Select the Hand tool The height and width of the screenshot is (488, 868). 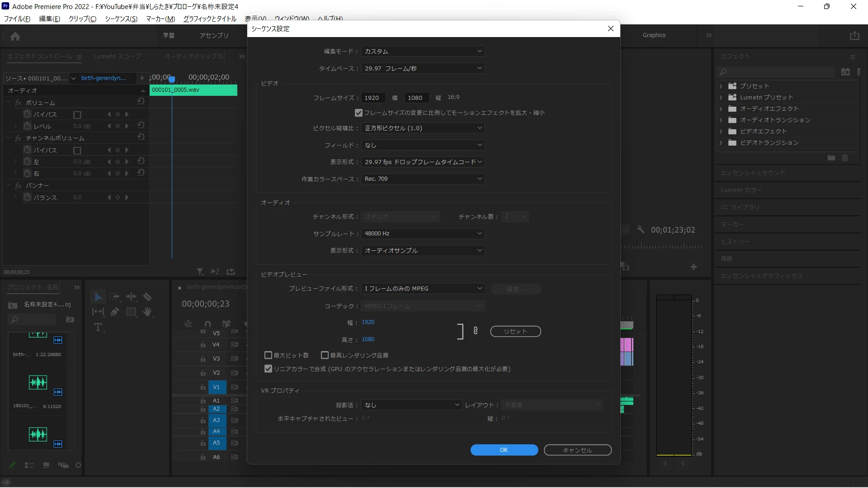[x=147, y=312]
